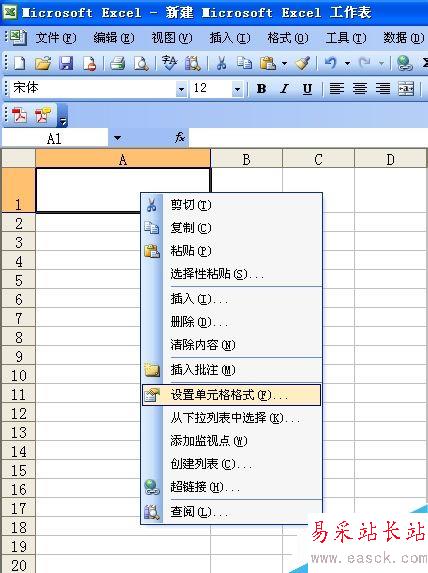Click the Merge and Center icon
The image size is (428, 573).
(x=406, y=88)
